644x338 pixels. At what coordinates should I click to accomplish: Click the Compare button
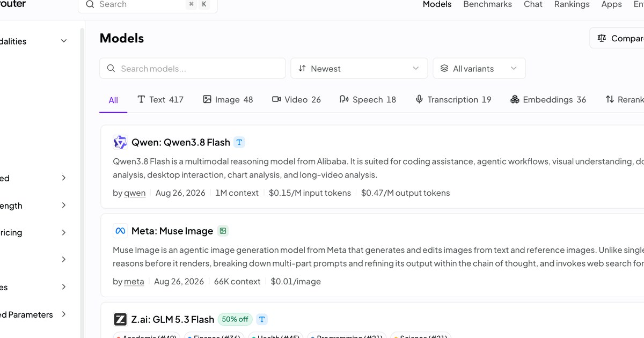coord(617,38)
